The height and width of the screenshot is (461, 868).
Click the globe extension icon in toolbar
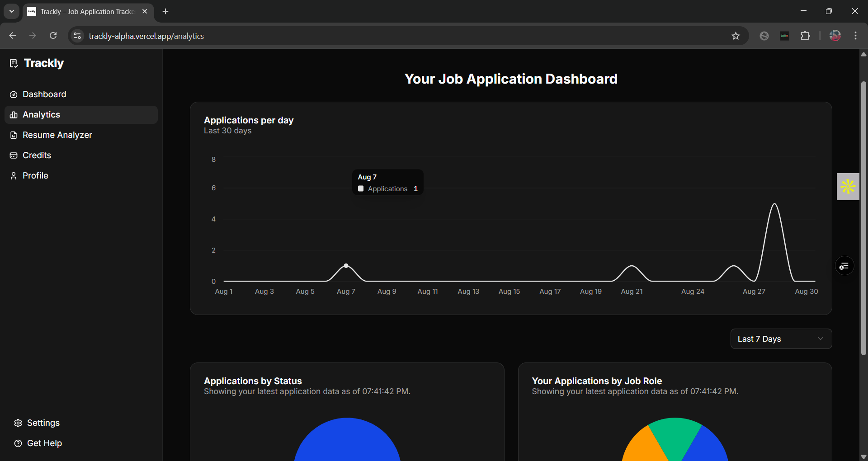[x=764, y=36]
